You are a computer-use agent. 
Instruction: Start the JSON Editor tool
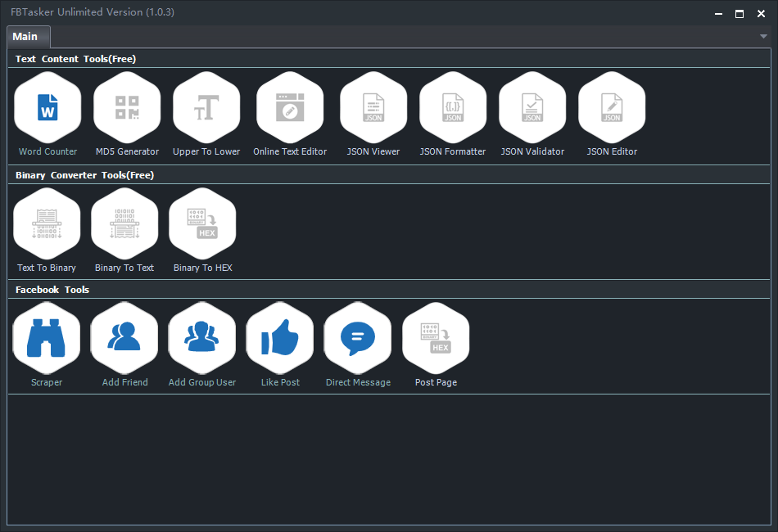[612, 107]
